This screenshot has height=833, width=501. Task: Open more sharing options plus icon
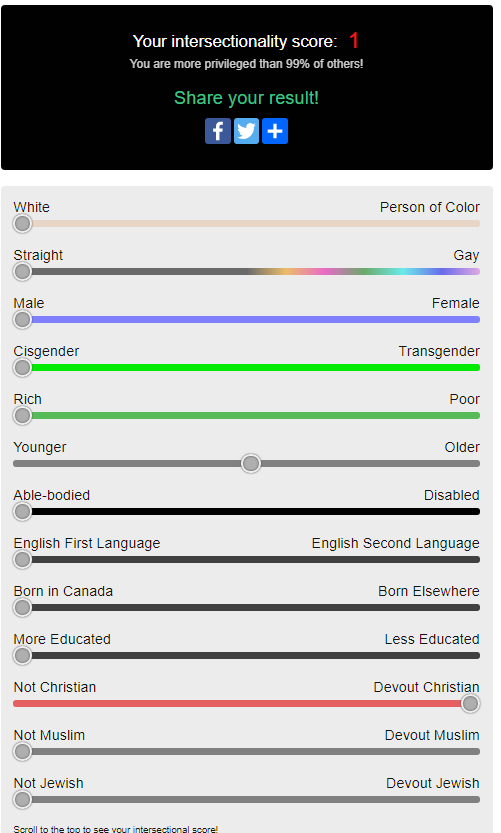click(x=275, y=131)
